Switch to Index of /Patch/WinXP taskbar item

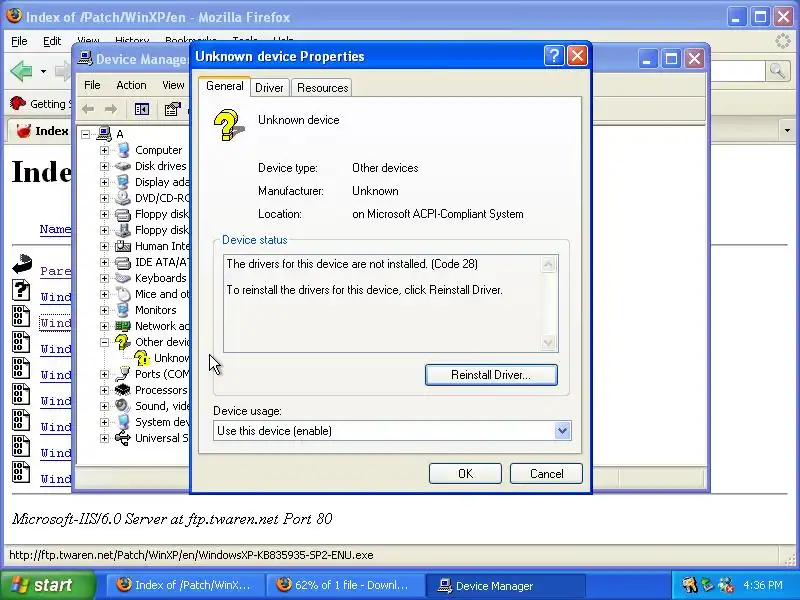point(184,585)
